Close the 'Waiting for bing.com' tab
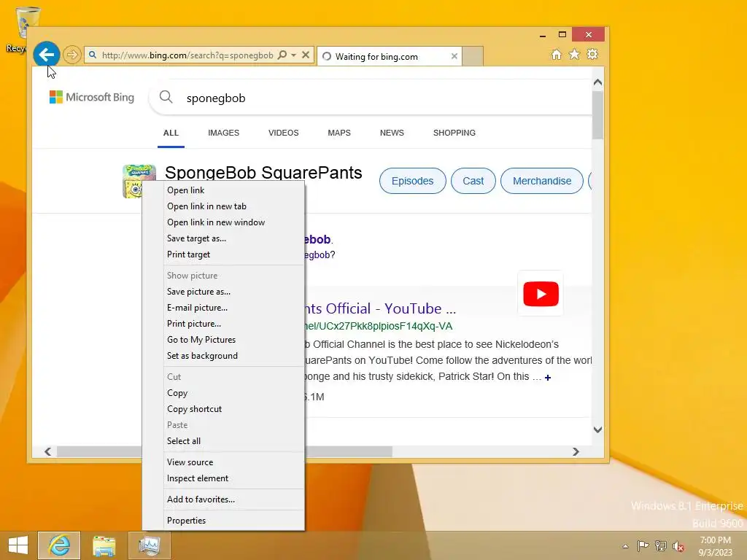 [x=454, y=56]
